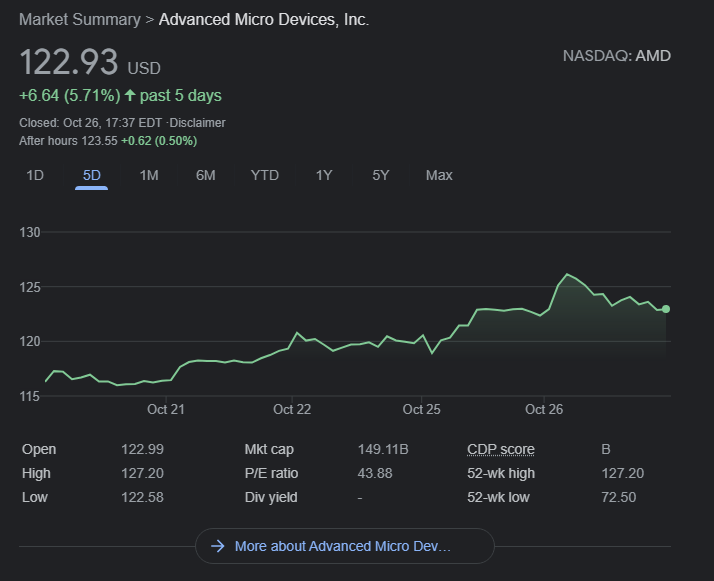This screenshot has width=714, height=581.
Task: Click the arrow icon beside More about Advanced Micro Devices
Action: pyautogui.click(x=217, y=546)
